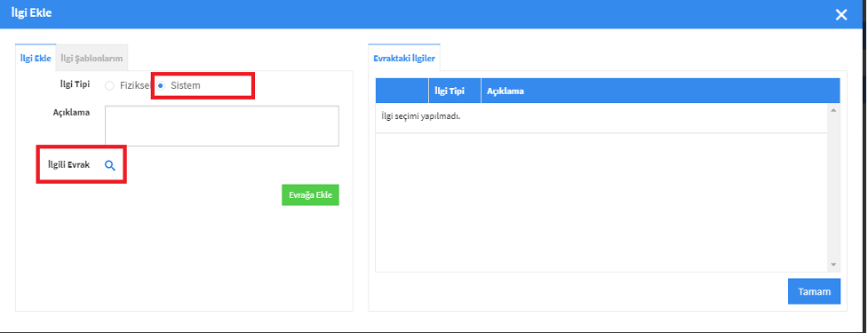This screenshot has height=333, width=868.
Task: Close the İlgi Ekle dialog
Action: click(x=840, y=14)
